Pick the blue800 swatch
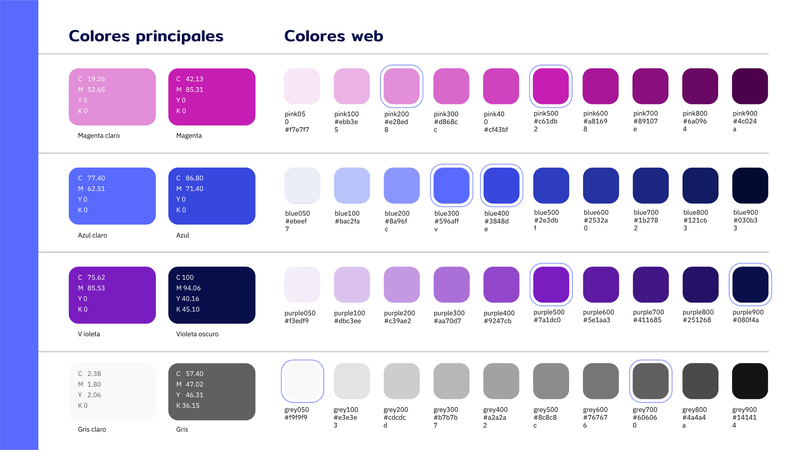The image size is (800, 450). tap(700, 185)
